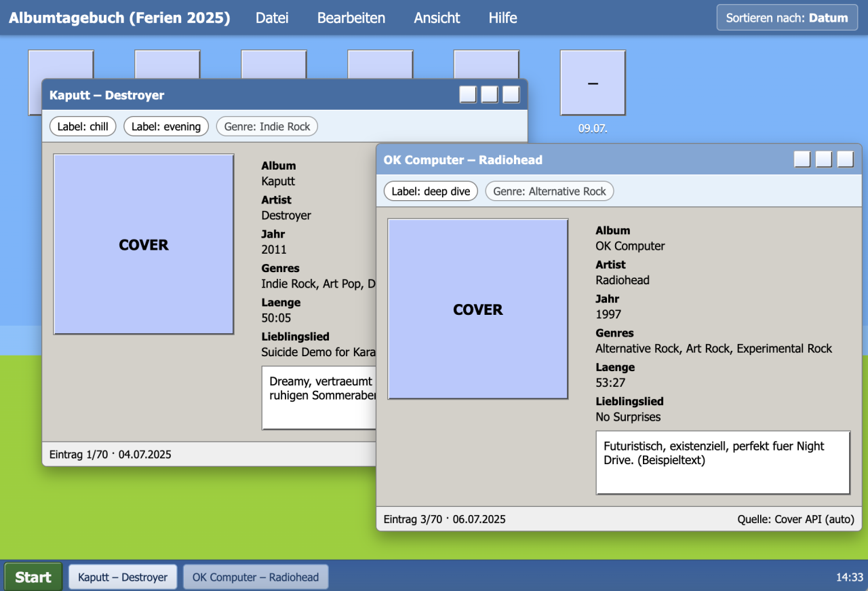This screenshot has height=591, width=868.
Task: Close the OK Computer – Radiohead window
Action: click(x=845, y=159)
